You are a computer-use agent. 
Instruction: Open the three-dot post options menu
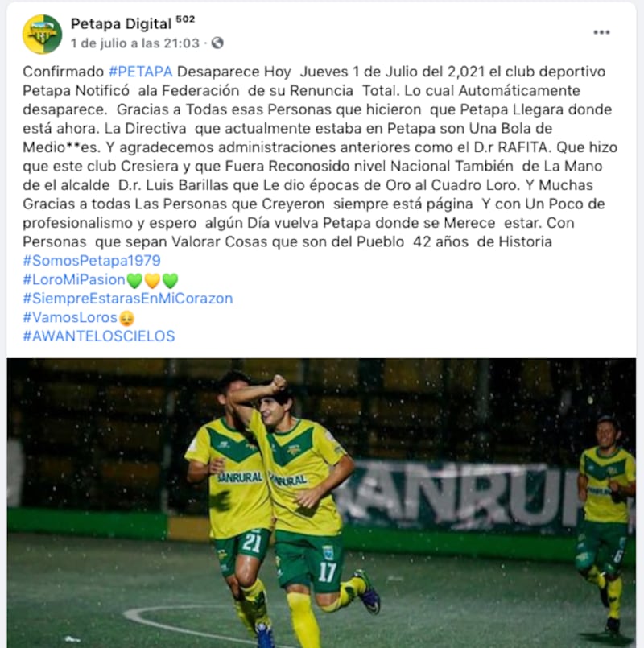pos(601,32)
